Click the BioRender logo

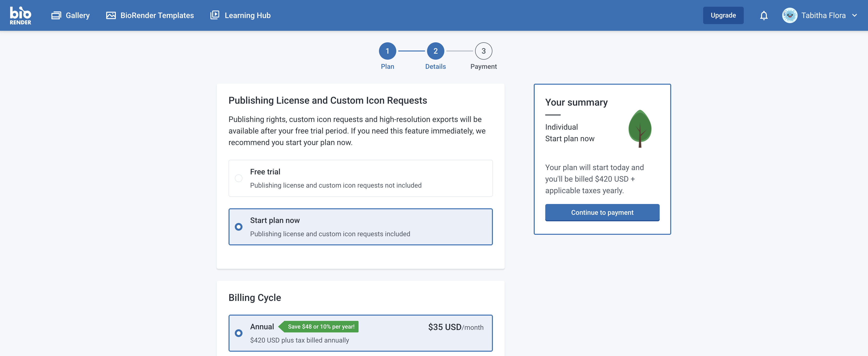20,15
